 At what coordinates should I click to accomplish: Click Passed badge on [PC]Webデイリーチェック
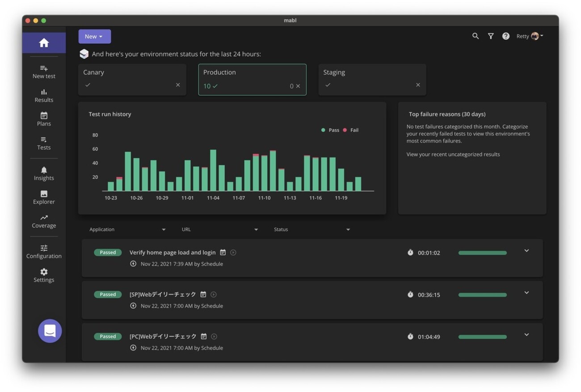(108, 337)
